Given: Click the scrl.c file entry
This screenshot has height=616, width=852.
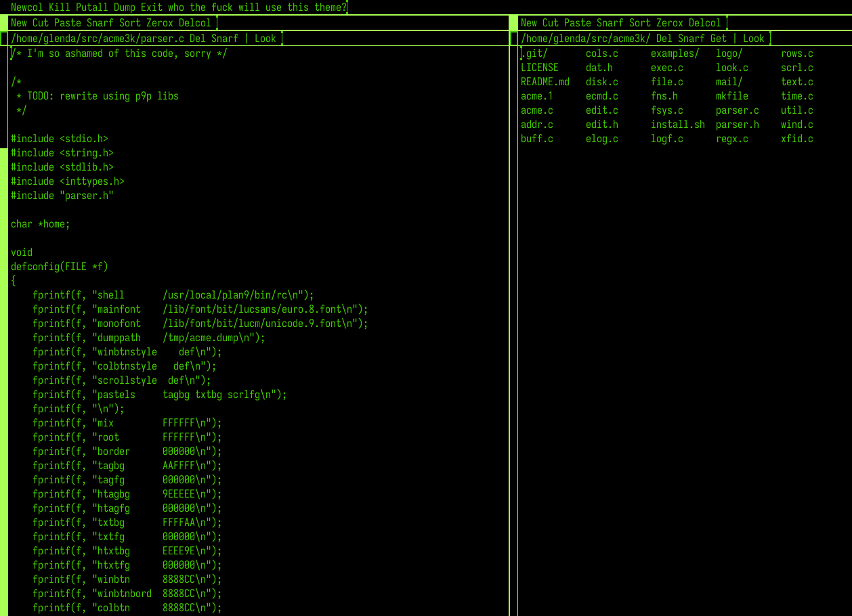Looking at the screenshot, I should coord(797,68).
